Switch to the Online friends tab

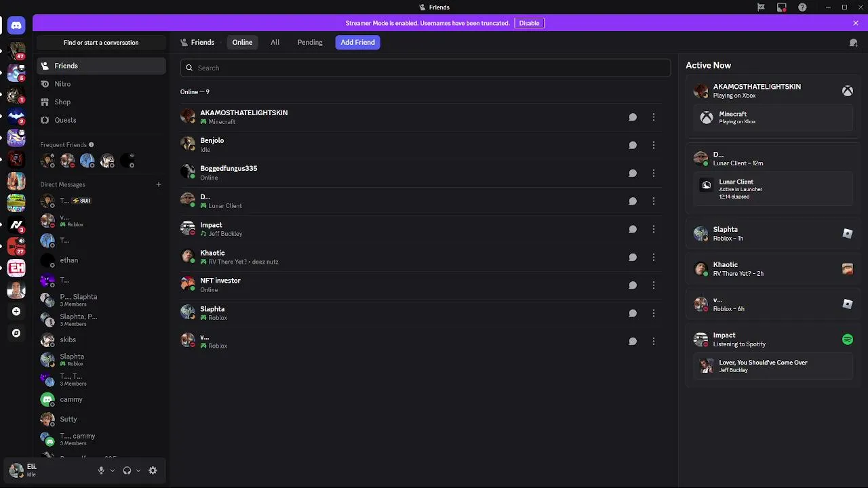pos(242,42)
